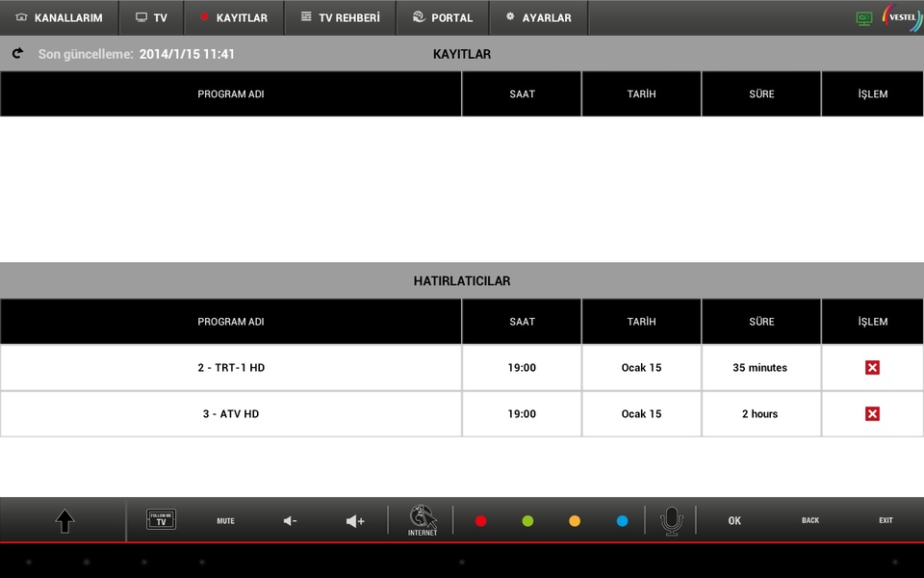Select the '2 - TRT-1 HD' reminder row

[462, 367]
